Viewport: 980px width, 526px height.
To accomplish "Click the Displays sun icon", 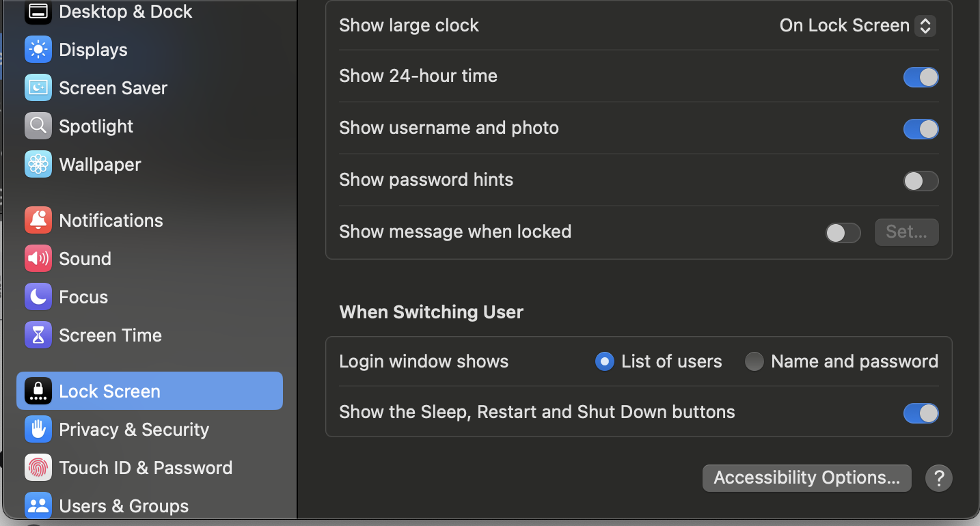I will coord(38,50).
